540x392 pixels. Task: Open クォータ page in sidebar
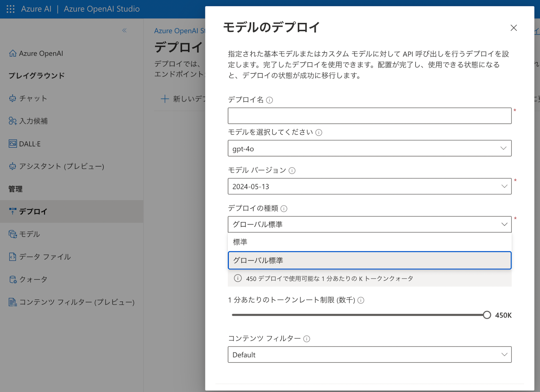33,280
